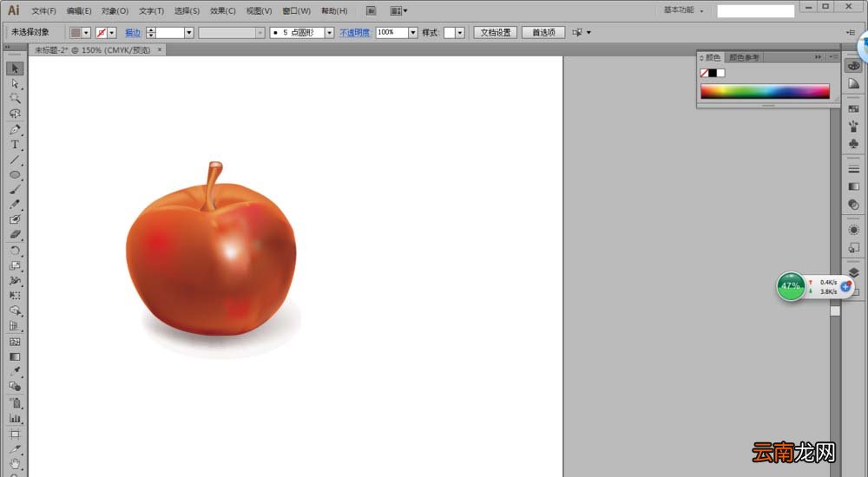The width and height of the screenshot is (868, 477).
Task: Open the Brushes panel dock icon
Action: [x=853, y=126]
